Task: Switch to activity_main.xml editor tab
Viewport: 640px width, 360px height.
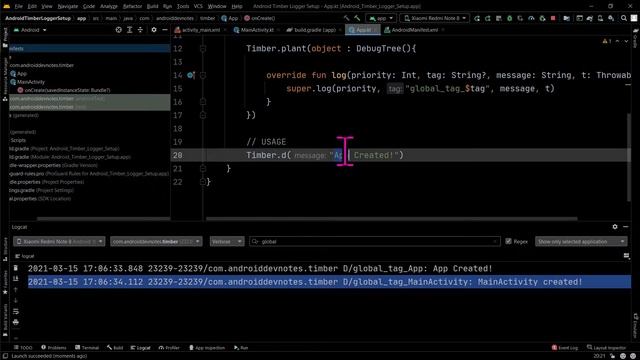Action: coord(200,30)
